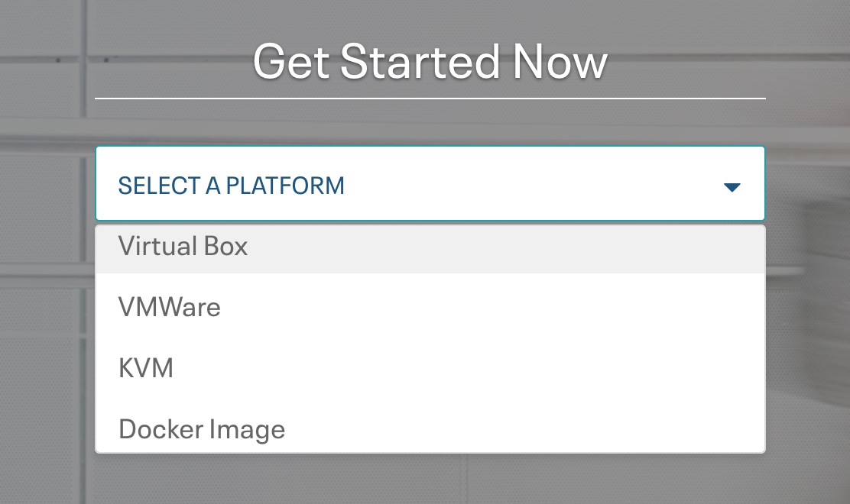Click empty space in Virtual Box row
This screenshot has height=504, width=850.
(504, 248)
